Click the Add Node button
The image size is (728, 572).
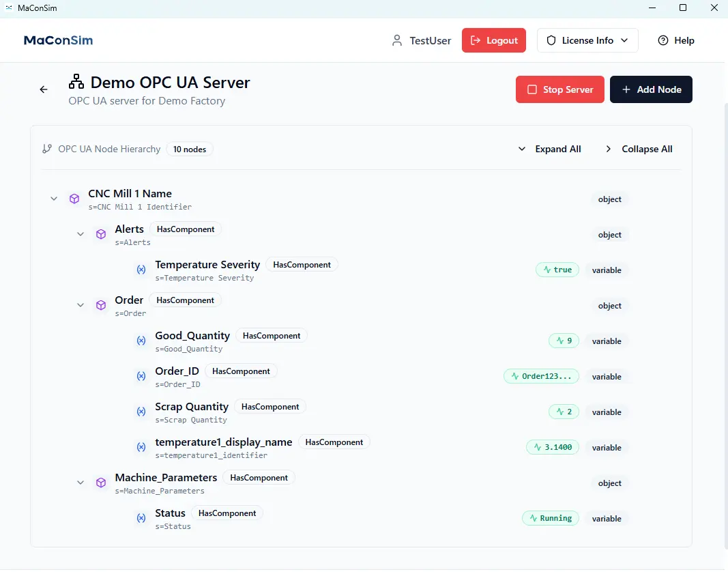pyautogui.click(x=651, y=89)
